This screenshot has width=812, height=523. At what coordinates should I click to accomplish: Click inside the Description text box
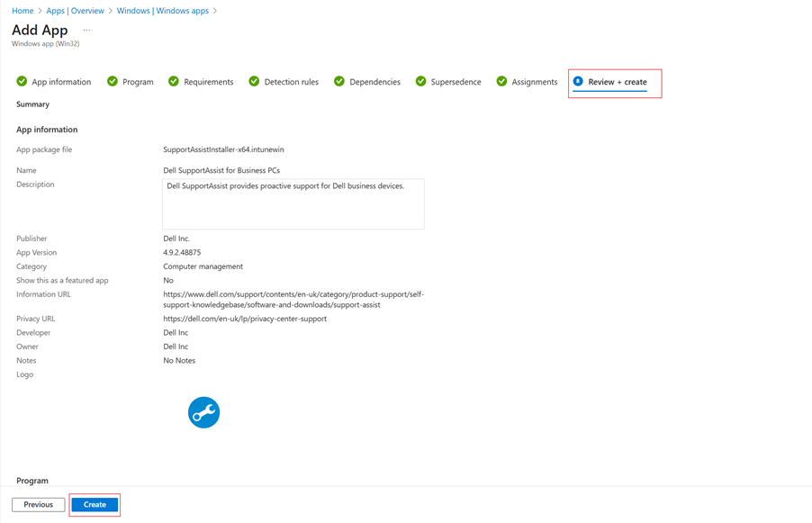pos(293,203)
